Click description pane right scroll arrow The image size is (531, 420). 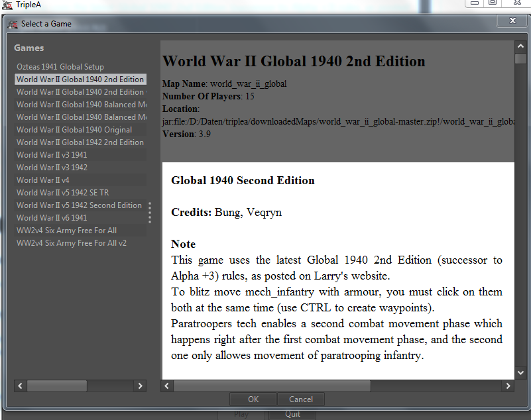[508, 386]
